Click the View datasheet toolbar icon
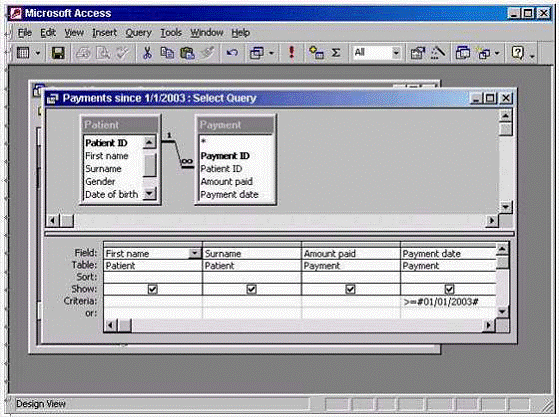This screenshot has height=417, width=559. point(23,53)
